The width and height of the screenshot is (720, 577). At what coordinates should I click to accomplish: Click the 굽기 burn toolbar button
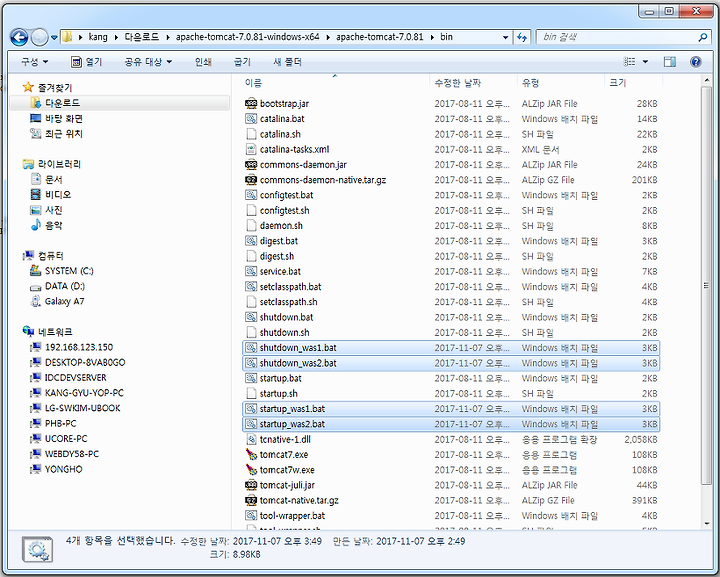(x=242, y=62)
